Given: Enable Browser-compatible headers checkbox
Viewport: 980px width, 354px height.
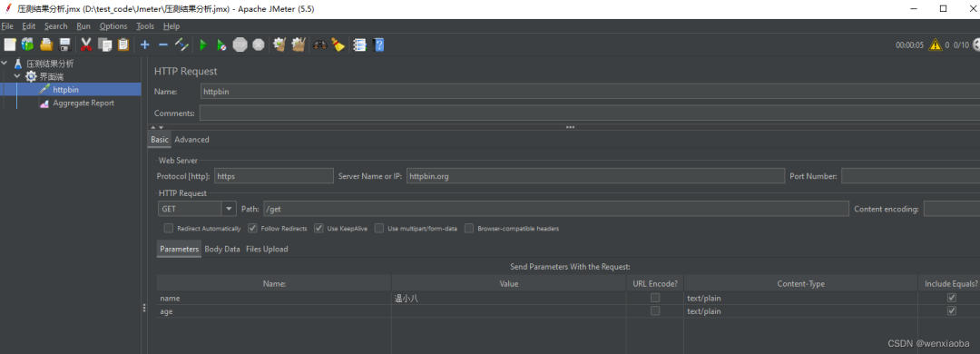Looking at the screenshot, I should coord(469,229).
